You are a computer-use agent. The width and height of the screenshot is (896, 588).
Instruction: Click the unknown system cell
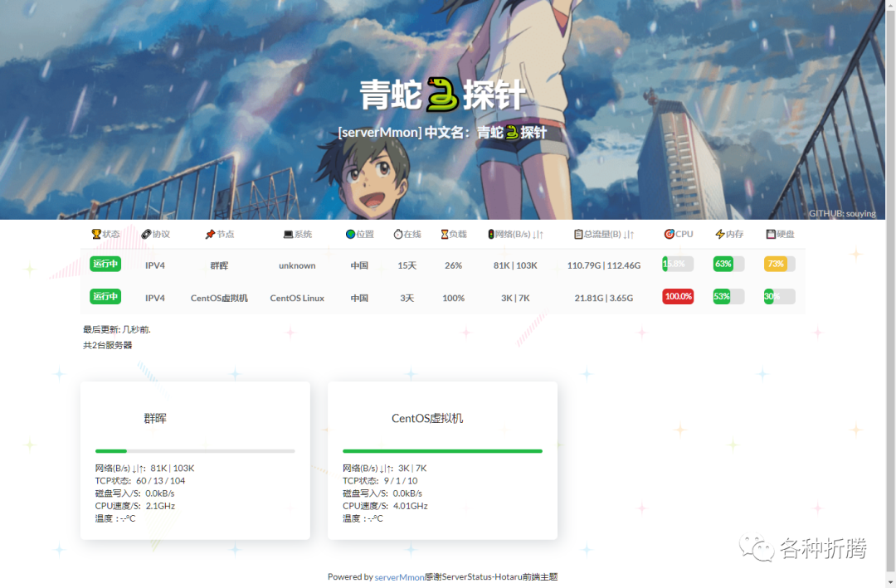[x=297, y=265]
